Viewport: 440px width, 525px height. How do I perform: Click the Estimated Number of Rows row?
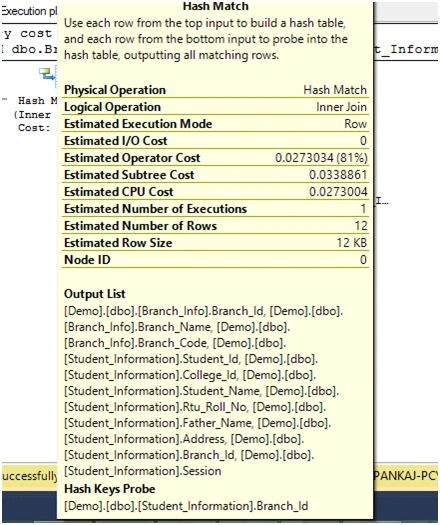click(x=216, y=226)
